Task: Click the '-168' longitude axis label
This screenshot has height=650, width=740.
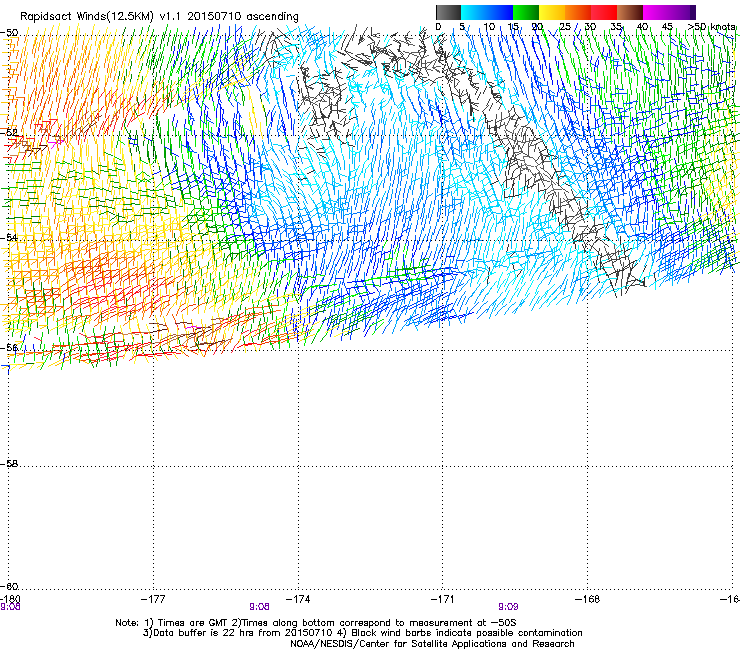Action: 588,599
